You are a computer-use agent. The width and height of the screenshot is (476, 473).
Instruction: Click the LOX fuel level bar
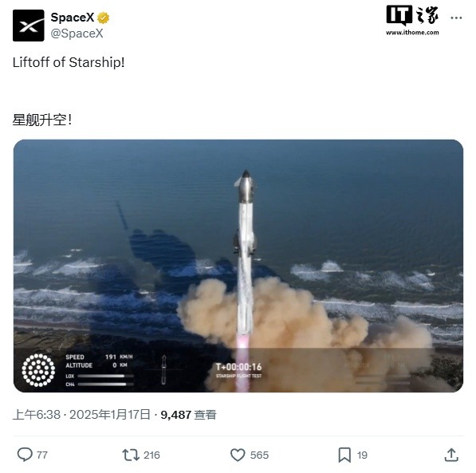(x=105, y=376)
